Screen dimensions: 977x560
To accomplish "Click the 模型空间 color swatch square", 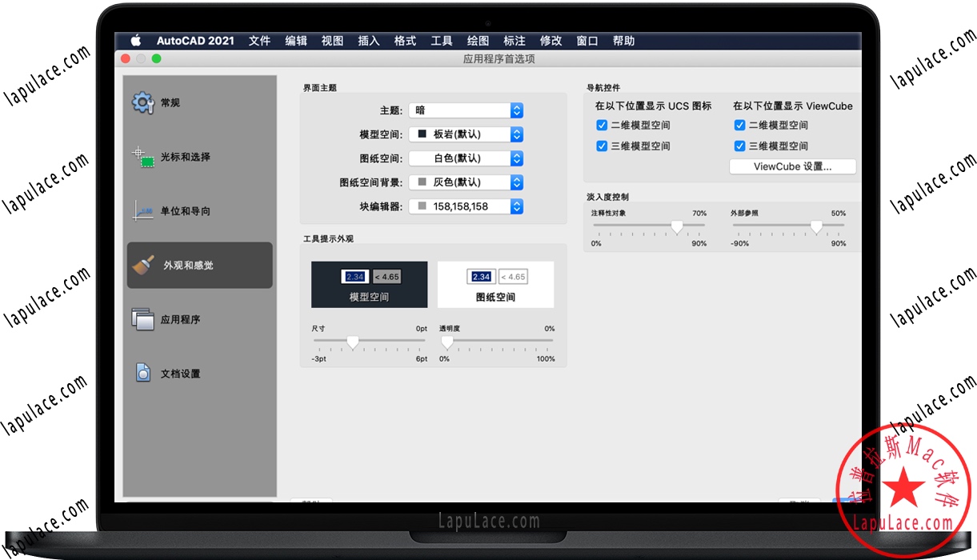I will click(422, 134).
